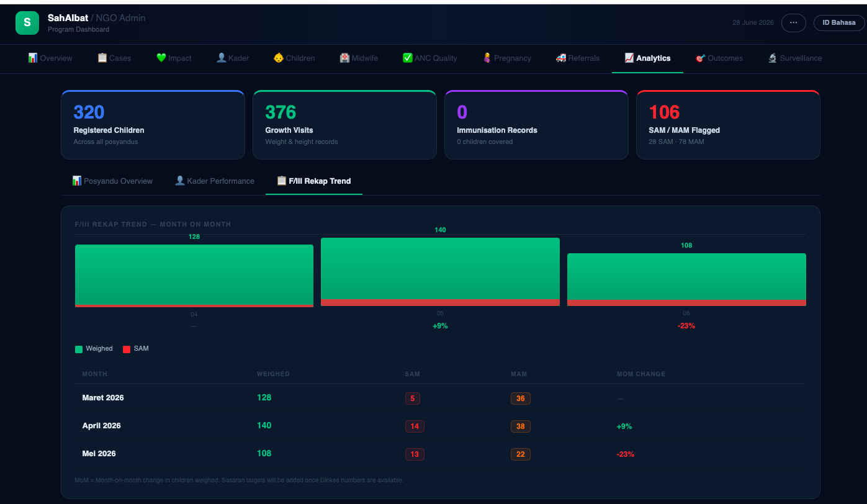Open the Pregnancy tab
The width and height of the screenshot is (867, 504).
(x=507, y=58)
